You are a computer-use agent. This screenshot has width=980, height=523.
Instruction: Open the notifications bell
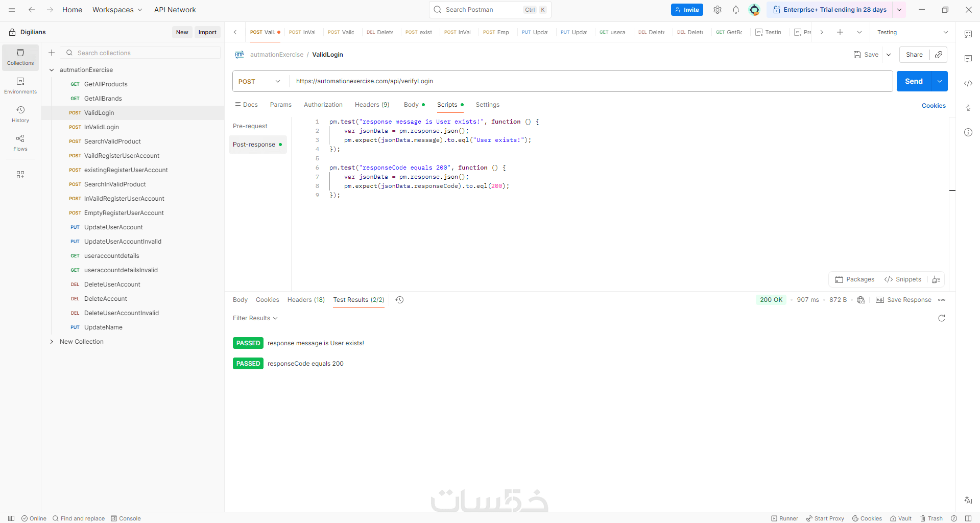coord(736,10)
